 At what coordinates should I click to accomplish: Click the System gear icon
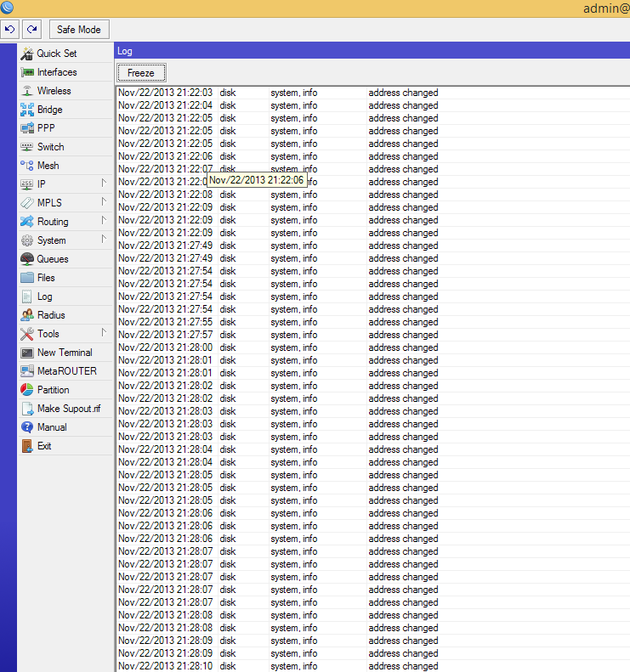click(x=27, y=240)
